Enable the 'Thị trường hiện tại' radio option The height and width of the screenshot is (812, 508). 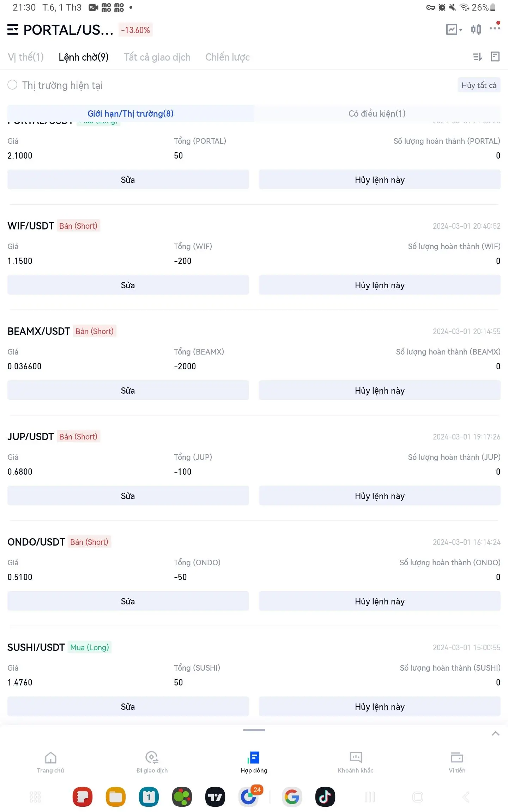click(x=12, y=85)
